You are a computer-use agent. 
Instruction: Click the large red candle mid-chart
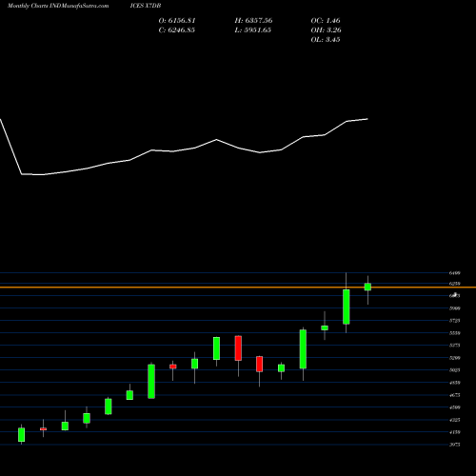[238, 348]
